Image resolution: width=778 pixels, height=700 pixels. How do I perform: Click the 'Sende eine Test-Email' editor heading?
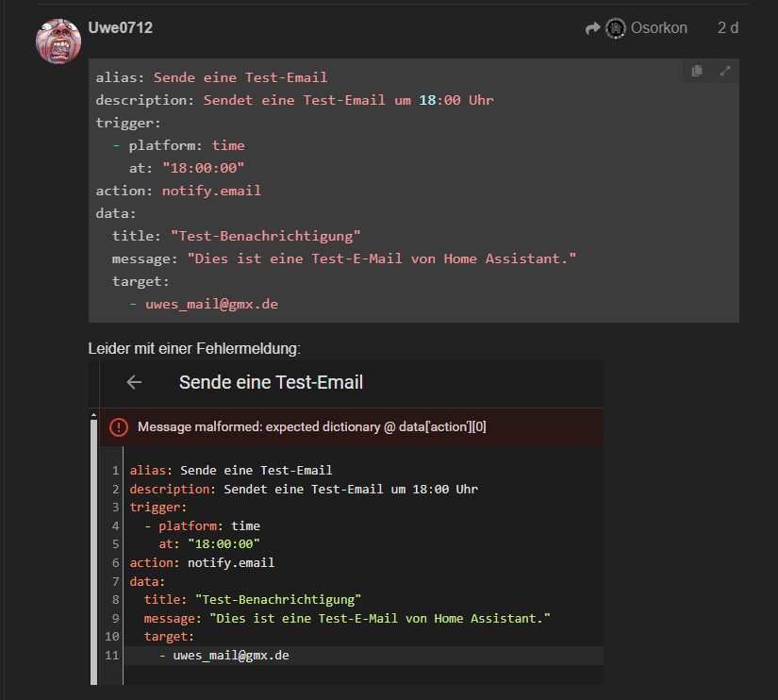click(x=271, y=382)
